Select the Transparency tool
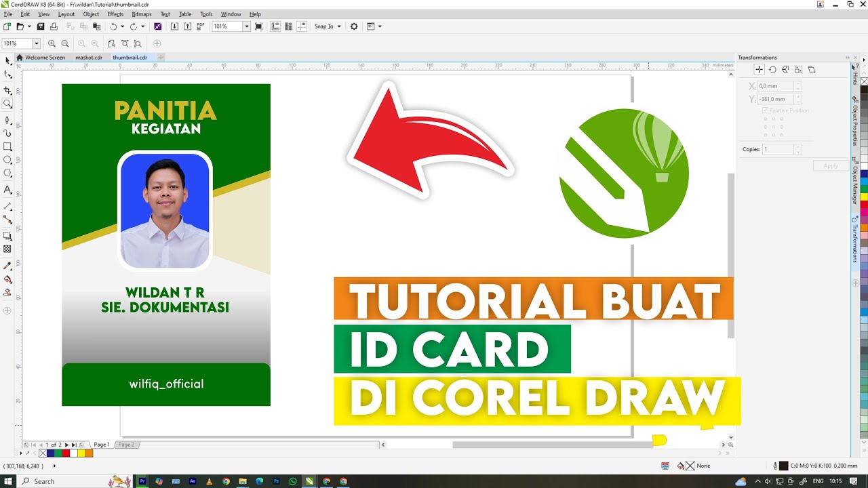868x488 pixels. tap(7, 249)
